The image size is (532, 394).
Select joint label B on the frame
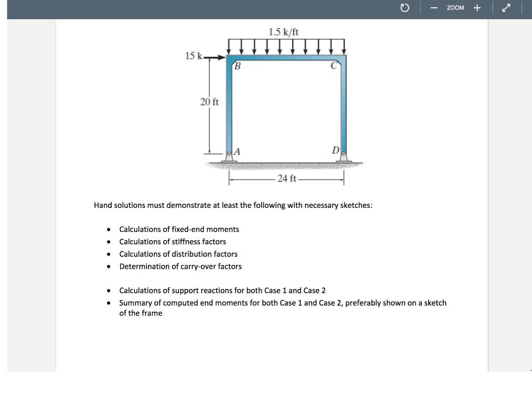tap(237, 64)
